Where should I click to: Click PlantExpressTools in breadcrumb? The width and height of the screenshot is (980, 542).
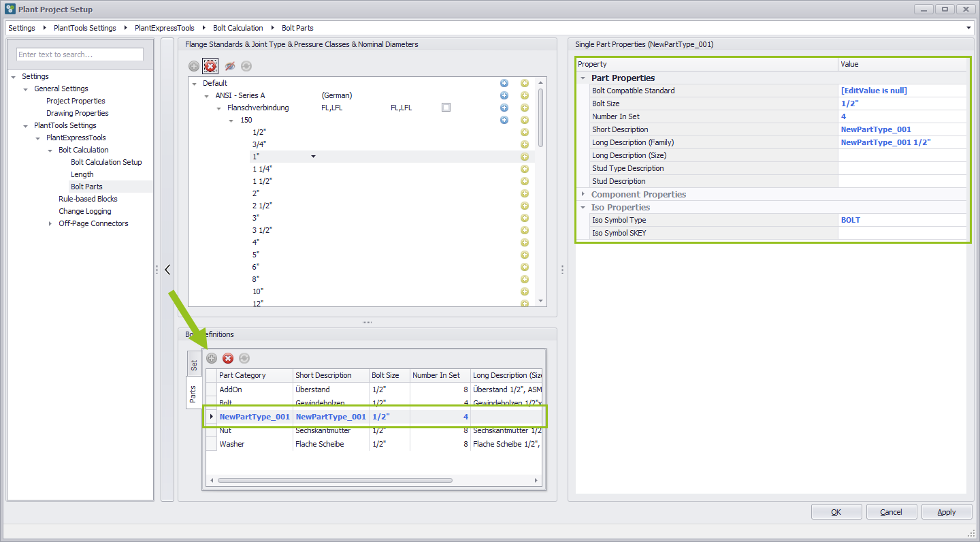coord(165,28)
